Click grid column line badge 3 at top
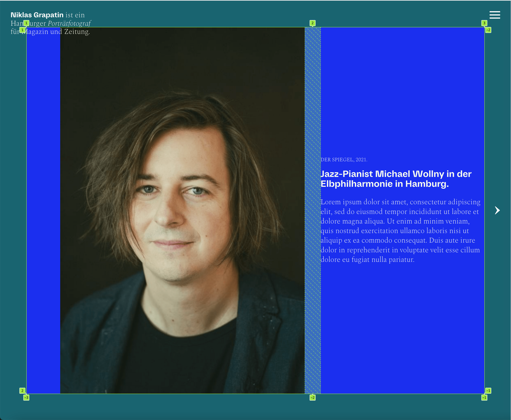The height and width of the screenshot is (420, 511). [484, 23]
